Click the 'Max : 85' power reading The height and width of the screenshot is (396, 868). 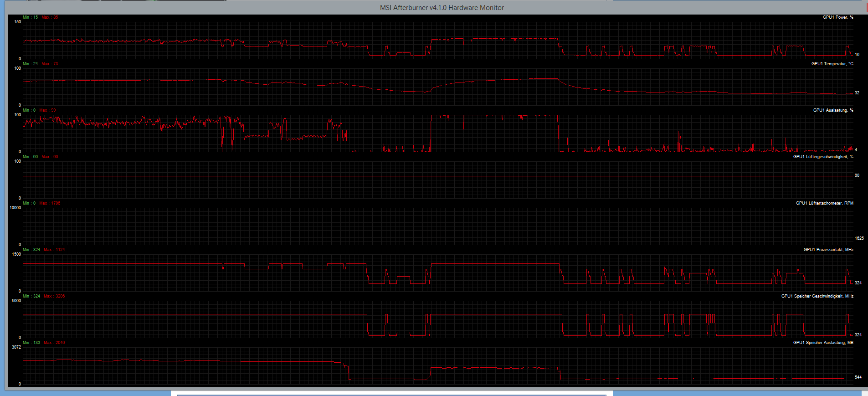50,17
